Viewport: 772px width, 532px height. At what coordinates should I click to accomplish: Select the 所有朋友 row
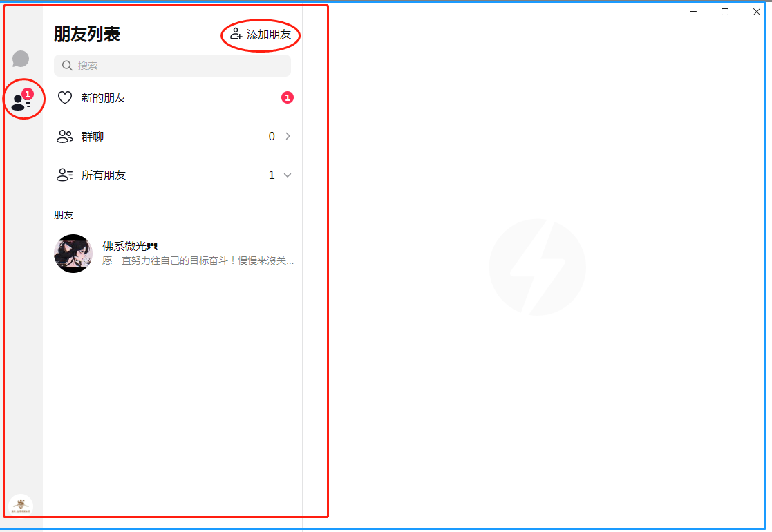(x=172, y=175)
